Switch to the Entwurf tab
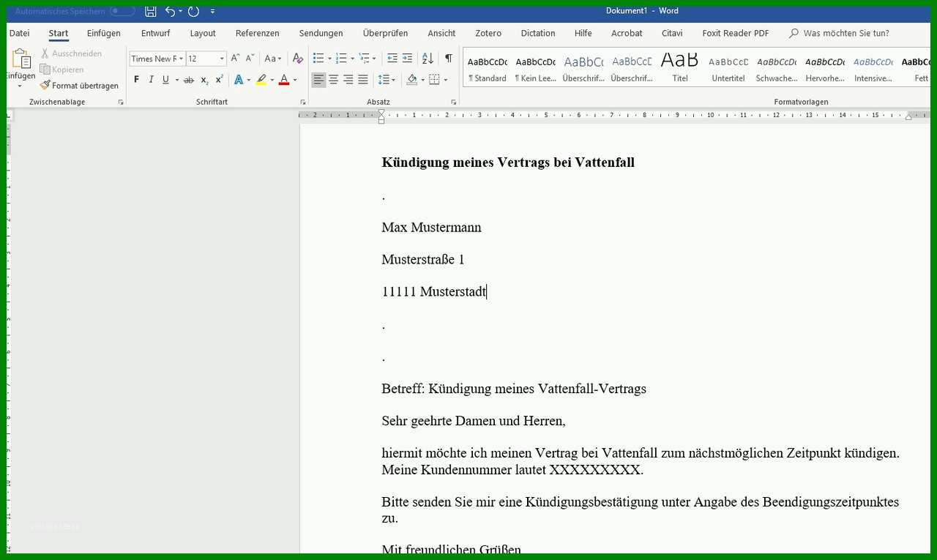The height and width of the screenshot is (560, 937). click(155, 33)
